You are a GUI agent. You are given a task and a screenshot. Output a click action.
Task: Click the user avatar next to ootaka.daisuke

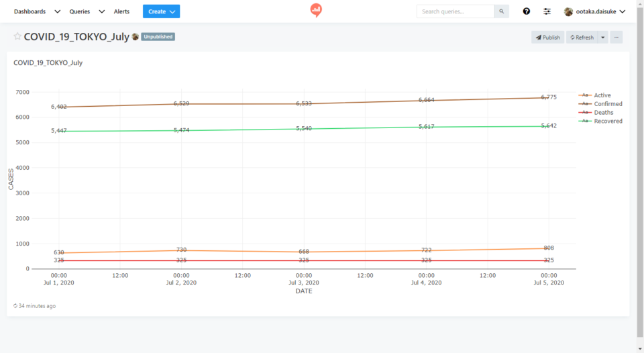click(x=568, y=11)
